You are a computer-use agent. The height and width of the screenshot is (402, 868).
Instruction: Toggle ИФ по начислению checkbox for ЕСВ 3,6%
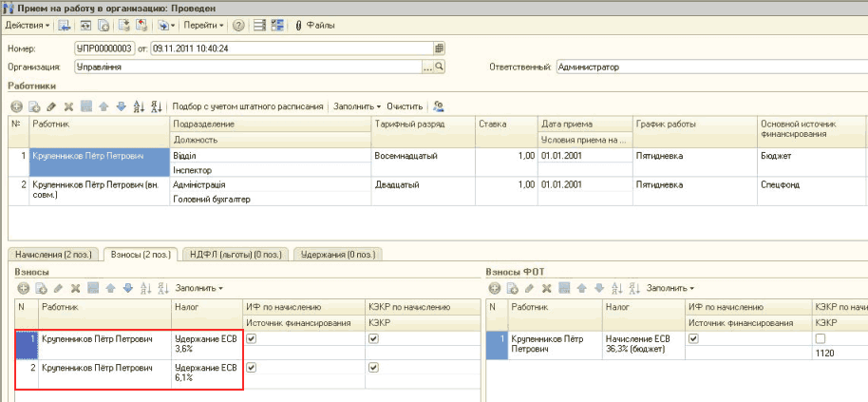251,338
